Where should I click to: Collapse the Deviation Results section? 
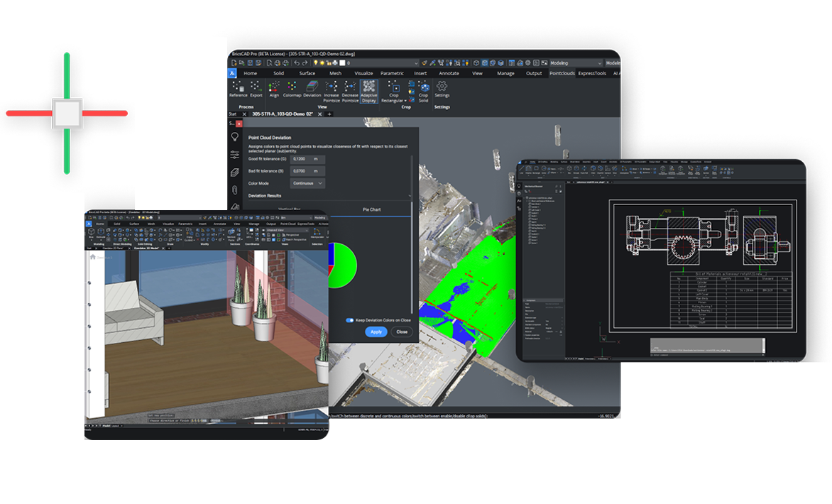[x=409, y=195]
